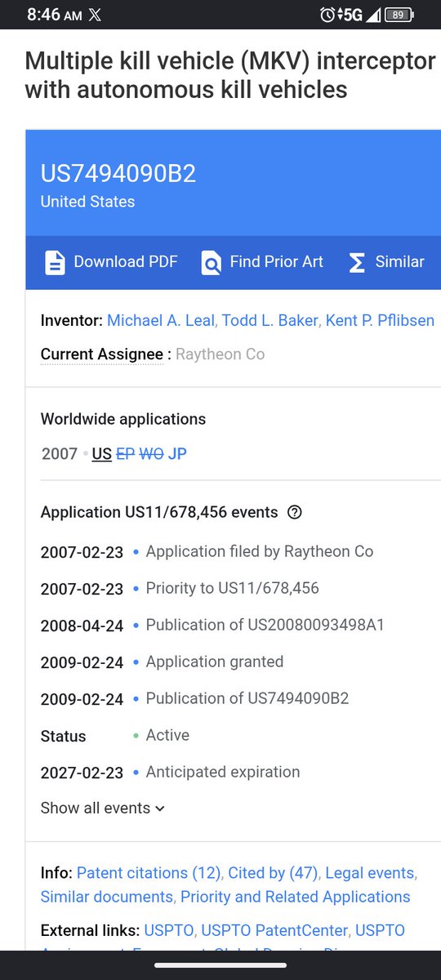
Task: Tap Priority to US11/678,456 event
Action: (232, 589)
